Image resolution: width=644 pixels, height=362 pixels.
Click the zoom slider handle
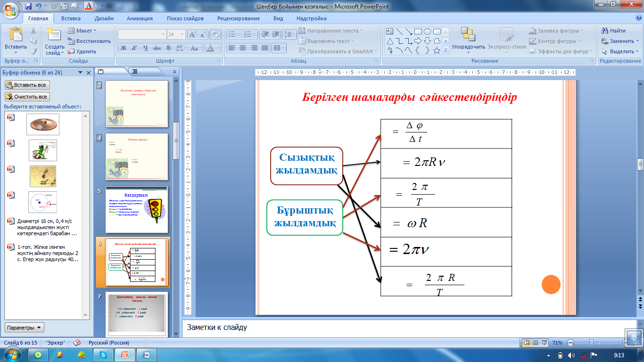click(x=591, y=343)
